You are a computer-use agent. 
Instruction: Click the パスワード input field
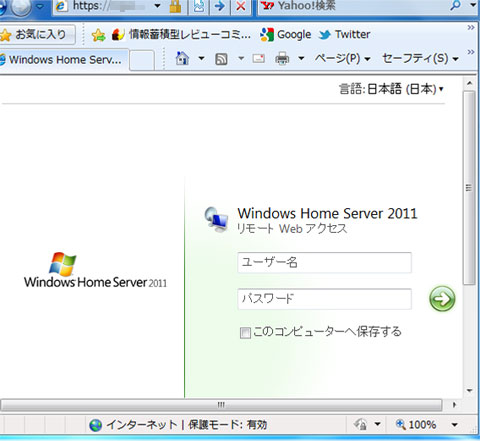click(324, 299)
